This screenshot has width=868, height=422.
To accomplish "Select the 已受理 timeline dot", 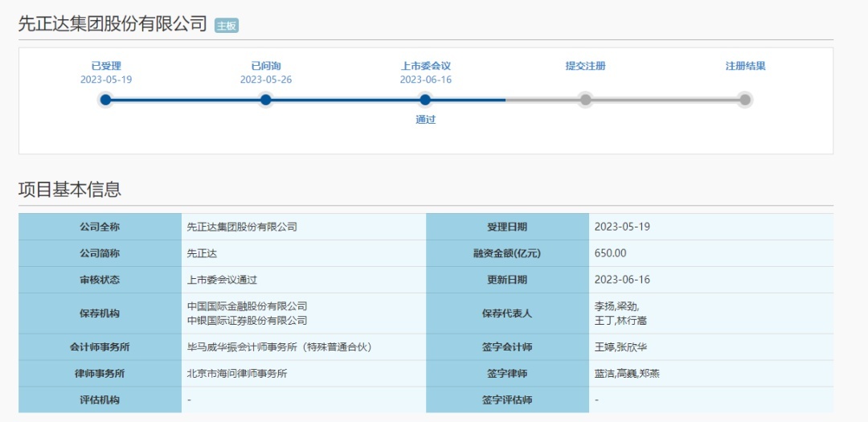I will click(105, 100).
